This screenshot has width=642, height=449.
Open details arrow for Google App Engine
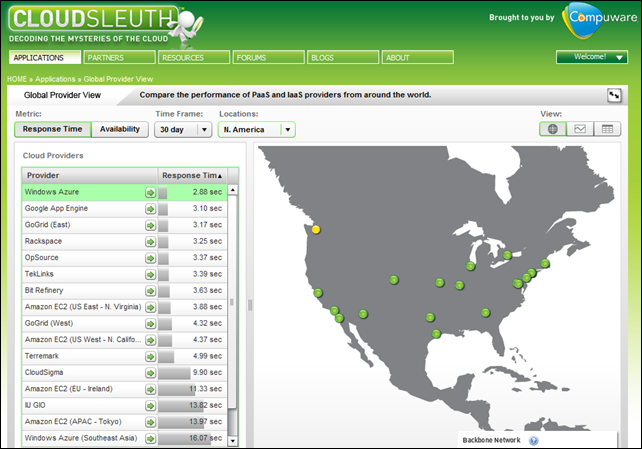[150, 209]
